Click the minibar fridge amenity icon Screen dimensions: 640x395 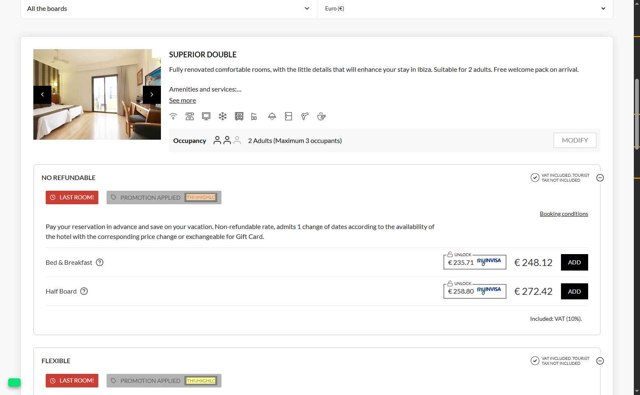[289, 116]
